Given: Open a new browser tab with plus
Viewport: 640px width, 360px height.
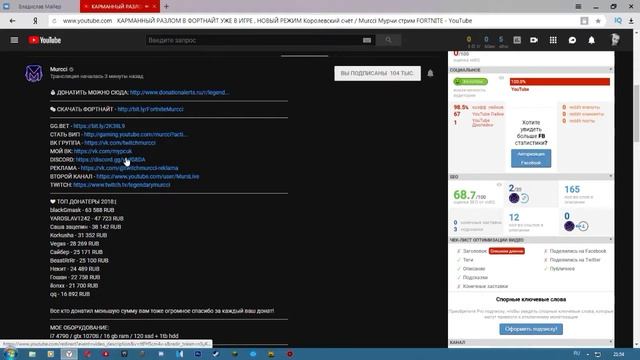Looking at the screenshot, I should pos(166,7).
